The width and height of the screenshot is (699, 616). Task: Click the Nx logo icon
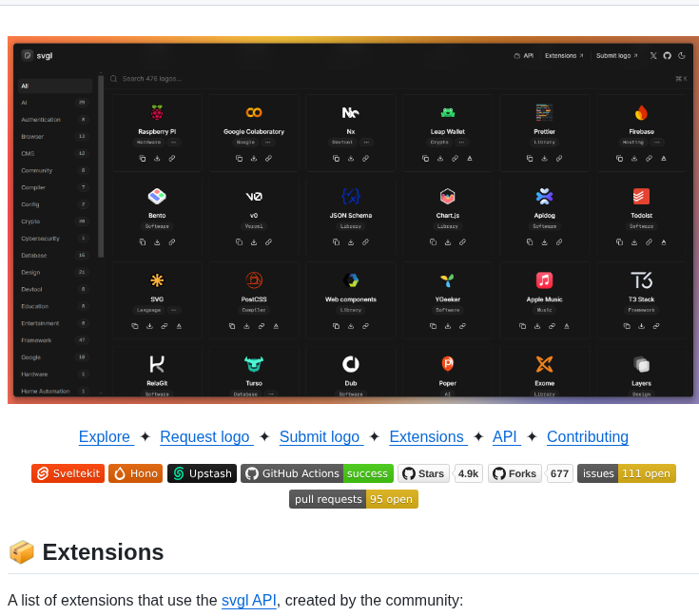pos(350,112)
